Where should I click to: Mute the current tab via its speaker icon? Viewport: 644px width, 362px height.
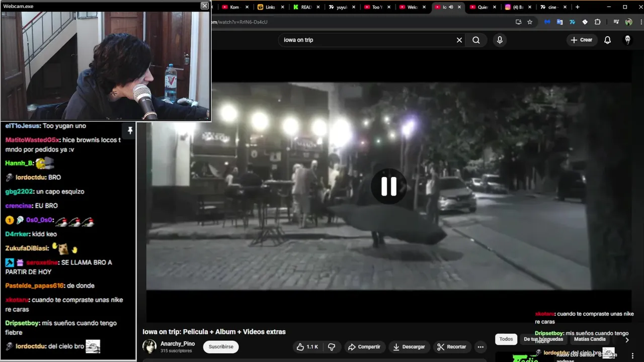click(451, 7)
